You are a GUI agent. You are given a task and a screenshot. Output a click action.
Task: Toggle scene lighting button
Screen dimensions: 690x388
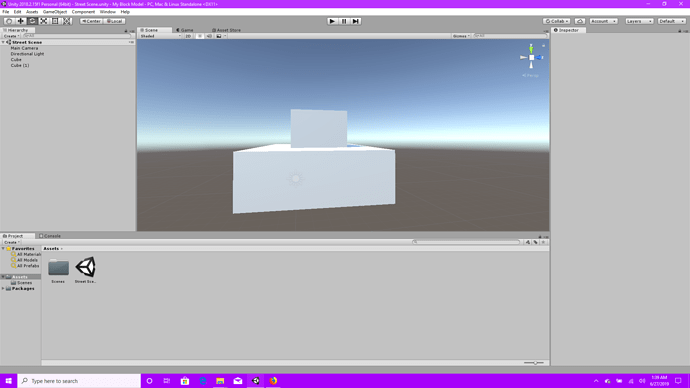[200, 36]
